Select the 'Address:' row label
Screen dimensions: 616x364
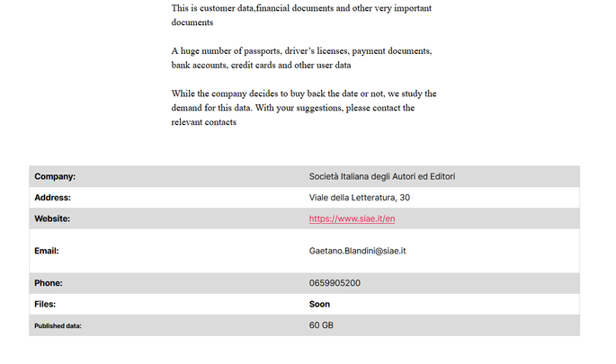[x=52, y=197]
